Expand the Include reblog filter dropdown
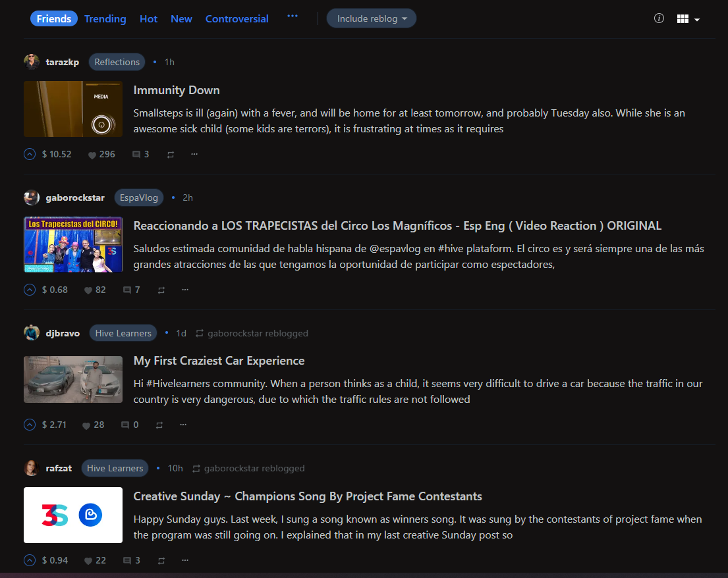The width and height of the screenshot is (728, 578). click(x=372, y=18)
